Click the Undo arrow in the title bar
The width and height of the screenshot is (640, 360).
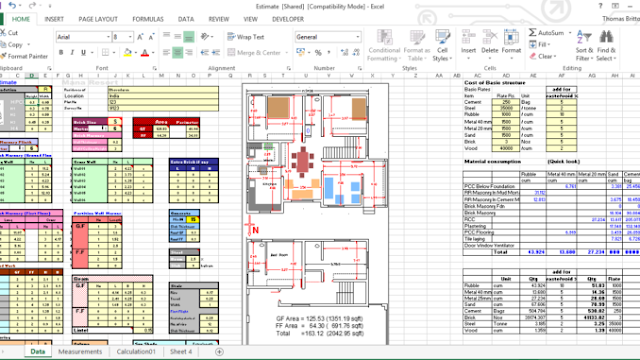click(12, 6)
